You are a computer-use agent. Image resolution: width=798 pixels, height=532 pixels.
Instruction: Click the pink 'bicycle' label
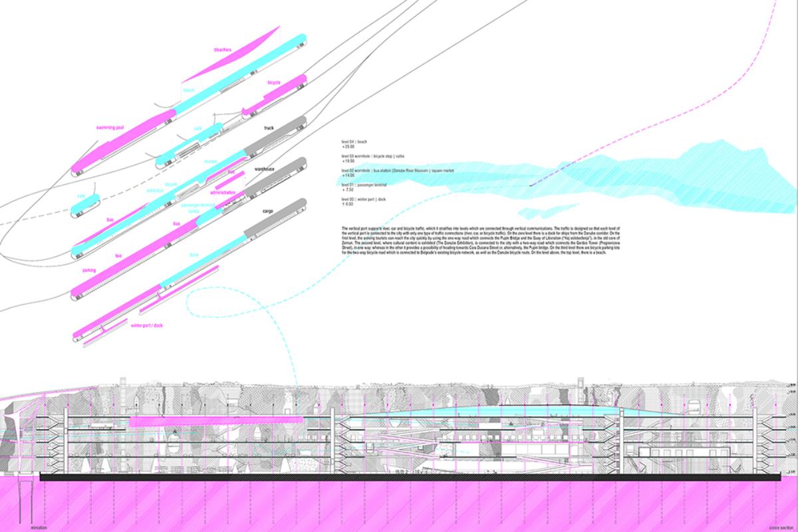(274, 82)
